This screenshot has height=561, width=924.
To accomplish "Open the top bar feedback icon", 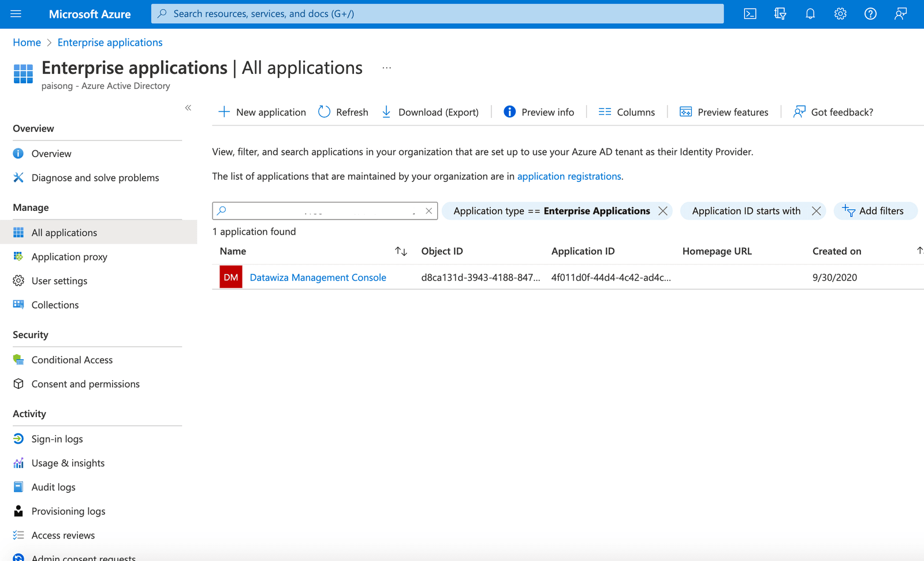I will point(900,14).
